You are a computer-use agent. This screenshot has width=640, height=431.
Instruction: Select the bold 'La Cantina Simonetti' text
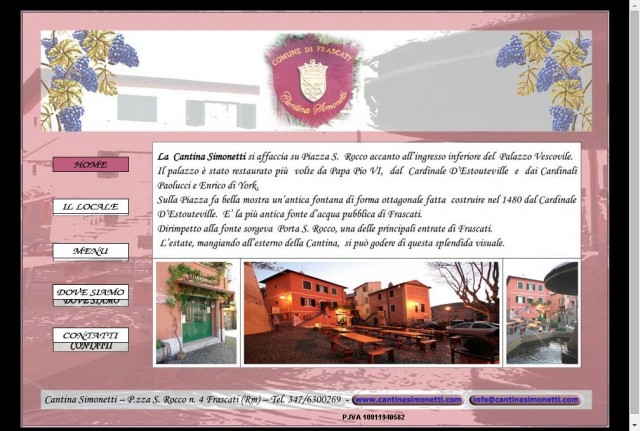[202, 156]
